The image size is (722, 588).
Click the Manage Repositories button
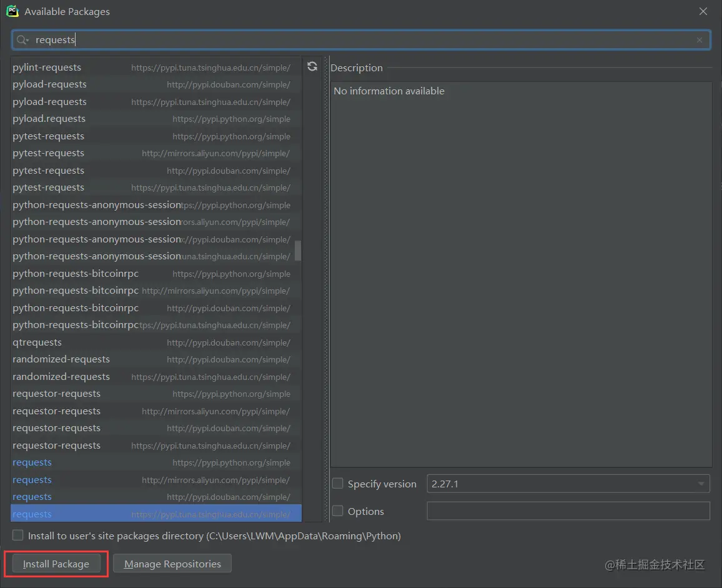pos(172,564)
